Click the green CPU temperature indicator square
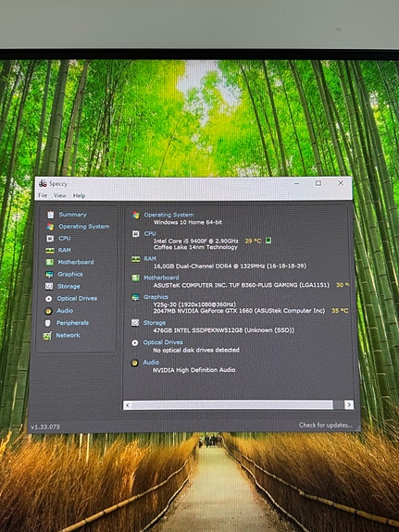This screenshot has height=532, width=399. (268, 241)
